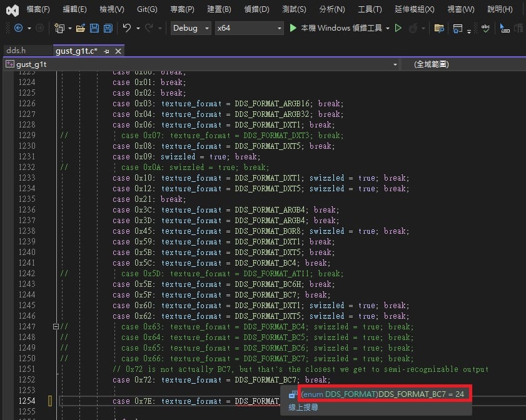Open the Debug configuration dropdown
This screenshot has width=526, height=420.
(x=191, y=28)
